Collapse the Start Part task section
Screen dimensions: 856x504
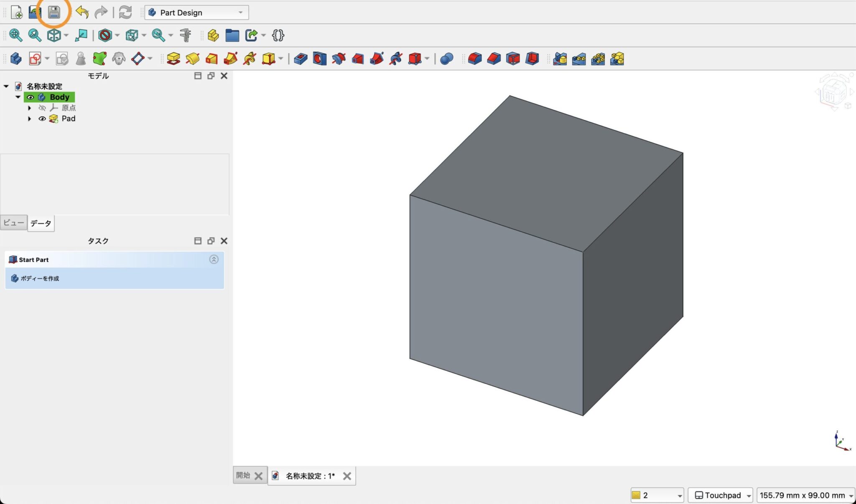pos(214,260)
